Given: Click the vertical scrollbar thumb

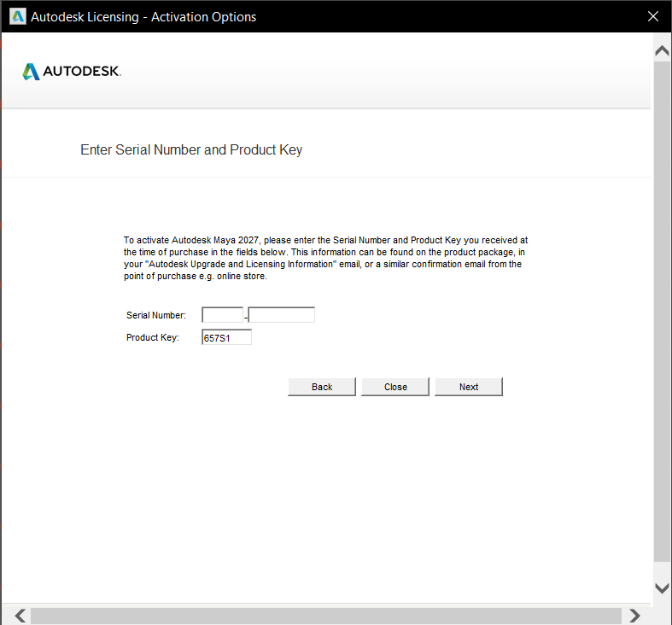Looking at the screenshot, I should [662, 311].
